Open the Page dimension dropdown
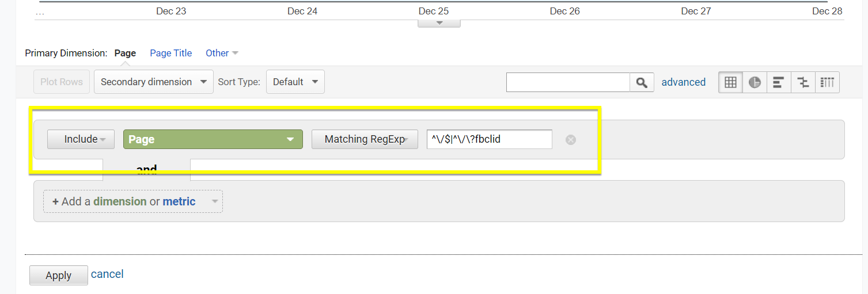Screen dimensions: 868x294 click(x=213, y=139)
